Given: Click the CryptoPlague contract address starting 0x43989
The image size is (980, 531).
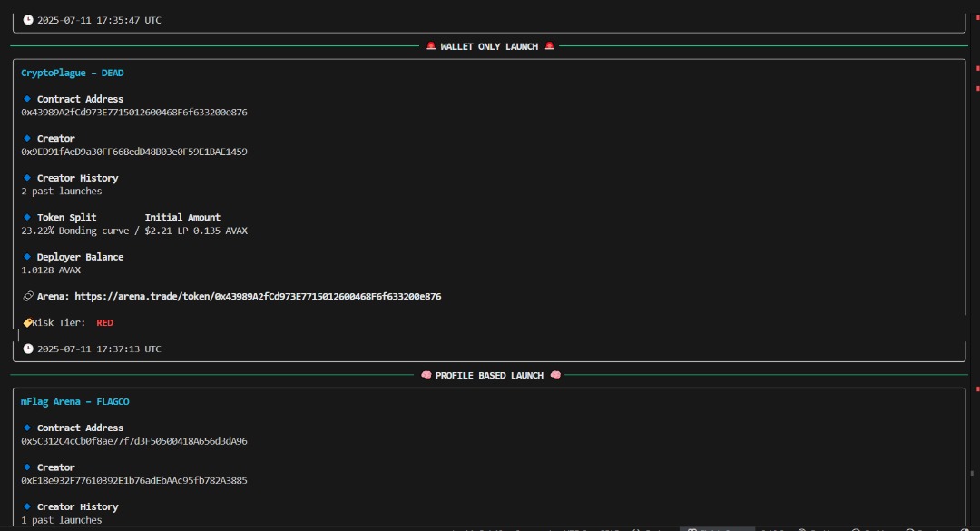Looking at the screenshot, I should click(134, 113).
